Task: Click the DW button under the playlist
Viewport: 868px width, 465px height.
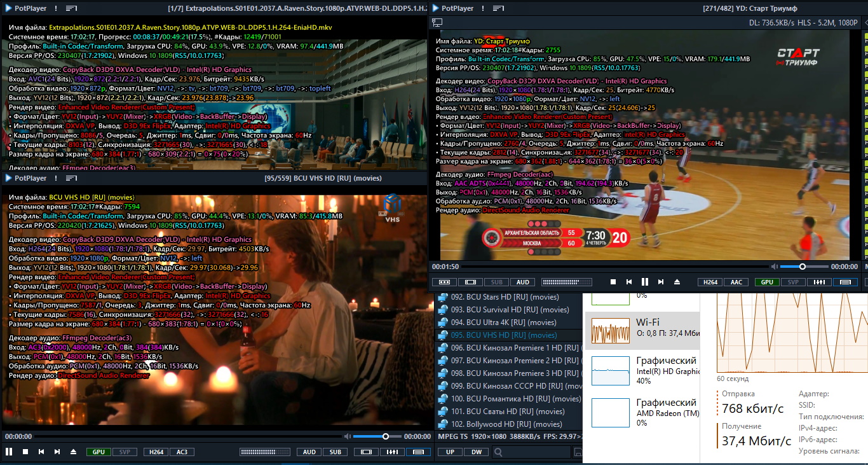Action: [476, 452]
